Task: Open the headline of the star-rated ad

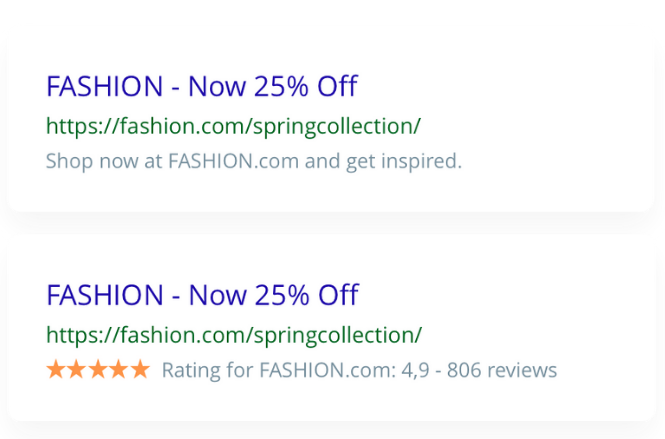Action: [201, 295]
